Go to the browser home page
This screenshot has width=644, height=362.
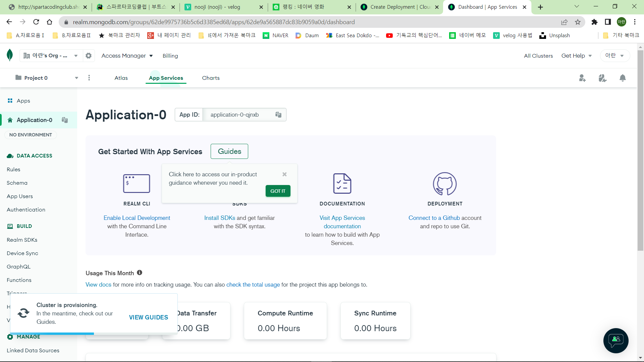coord(50,22)
